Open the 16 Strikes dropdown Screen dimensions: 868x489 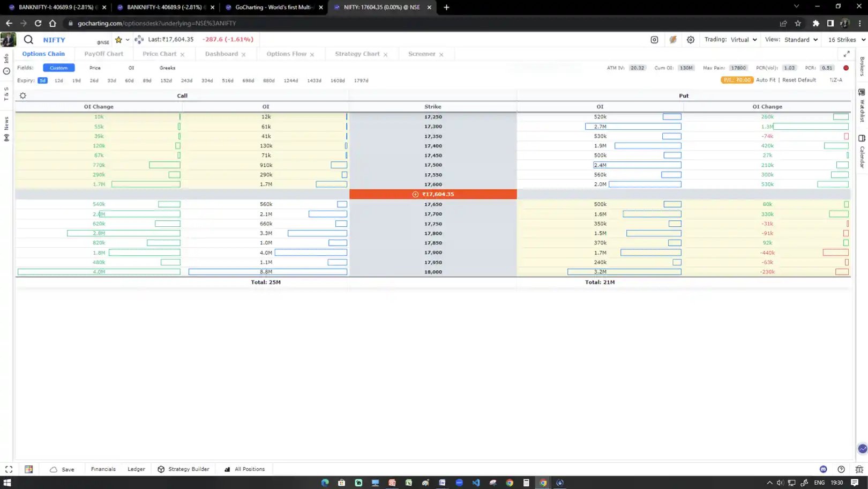click(845, 40)
